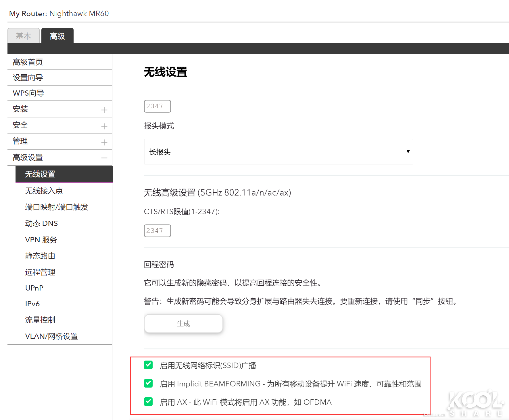Image resolution: width=509 pixels, height=420 pixels.
Task: Click the CTS/RTS field above 报头模式
Action: tap(157, 106)
